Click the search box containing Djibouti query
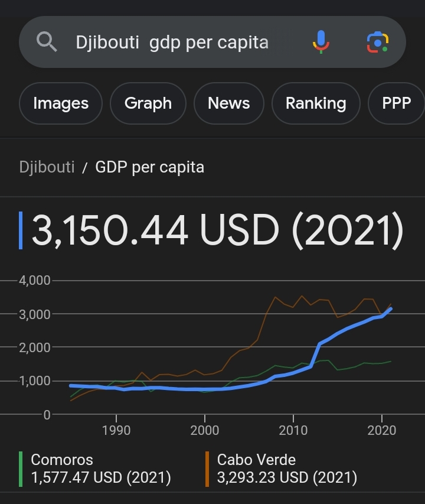The width and height of the screenshot is (425, 504). click(212, 42)
